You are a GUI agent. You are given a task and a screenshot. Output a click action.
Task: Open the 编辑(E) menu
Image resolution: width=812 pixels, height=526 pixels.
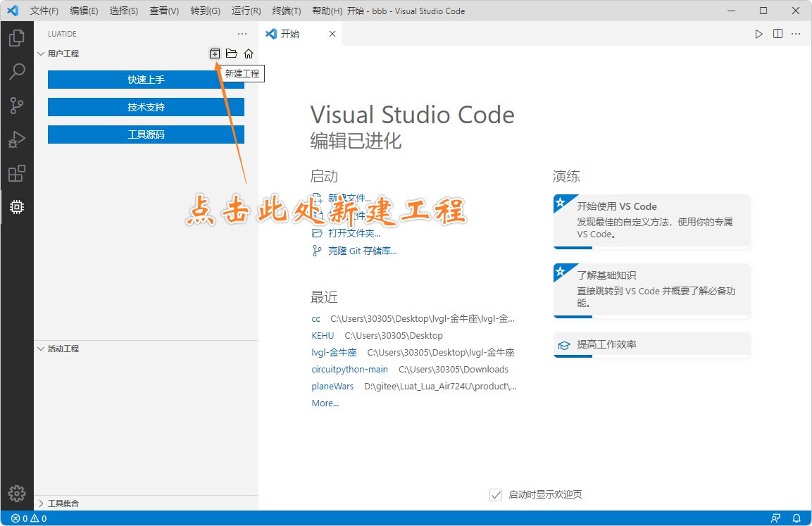[84, 11]
